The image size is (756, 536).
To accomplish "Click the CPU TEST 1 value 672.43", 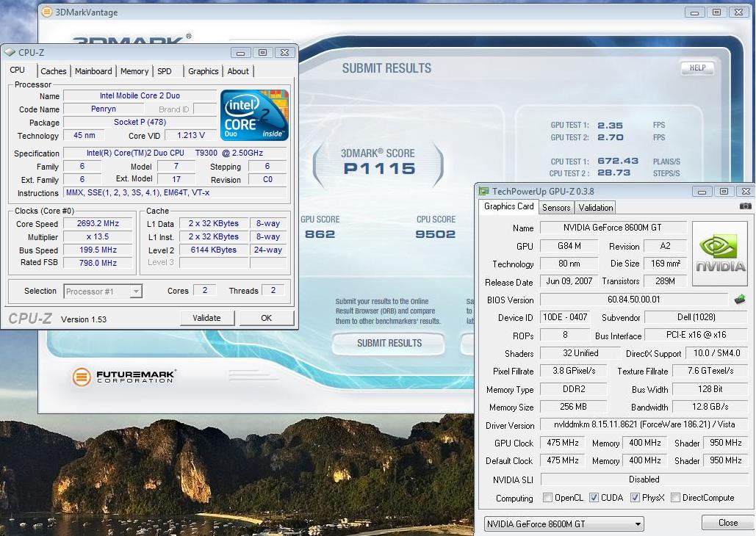I will [618, 161].
